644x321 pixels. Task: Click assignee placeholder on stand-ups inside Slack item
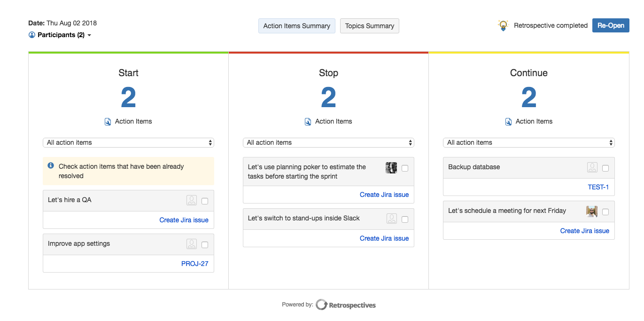[x=392, y=219]
